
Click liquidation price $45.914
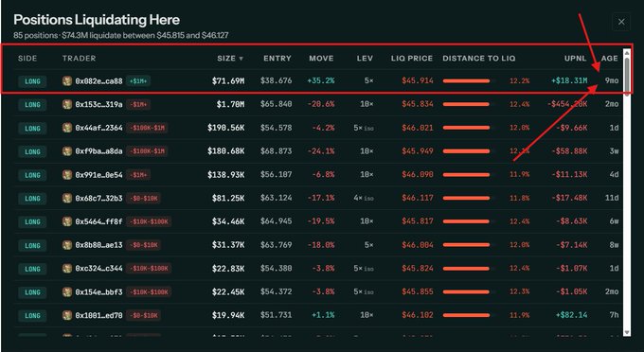(418, 81)
